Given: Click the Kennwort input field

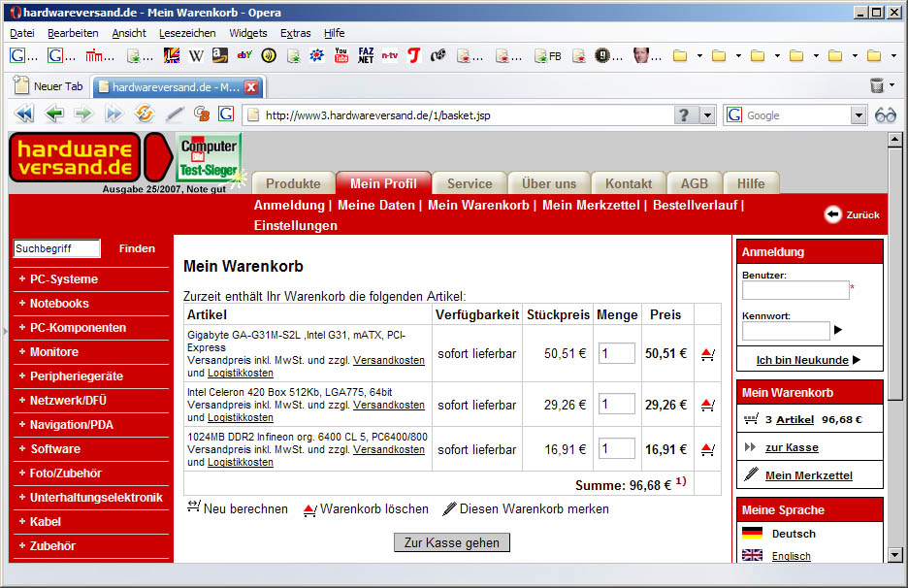Looking at the screenshot, I should [786, 331].
